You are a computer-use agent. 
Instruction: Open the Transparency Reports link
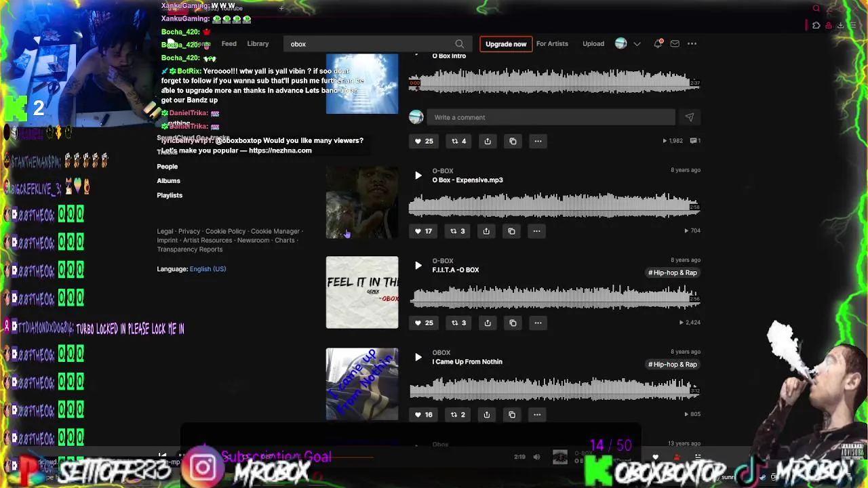pyautogui.click(x=190, y=249)
